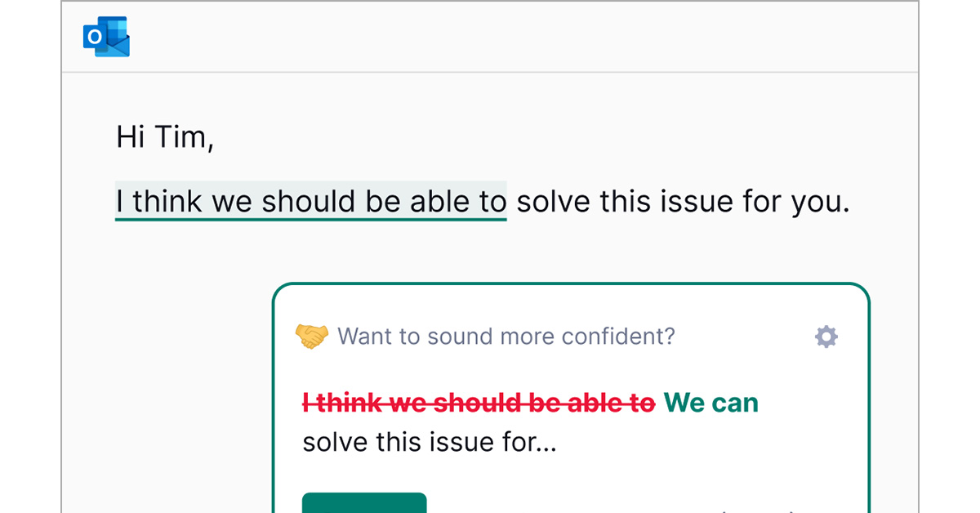Screen dimensions: 980x513
Task: Click the word "think" in underlined phrase
Action: click(x=168, y=201)
